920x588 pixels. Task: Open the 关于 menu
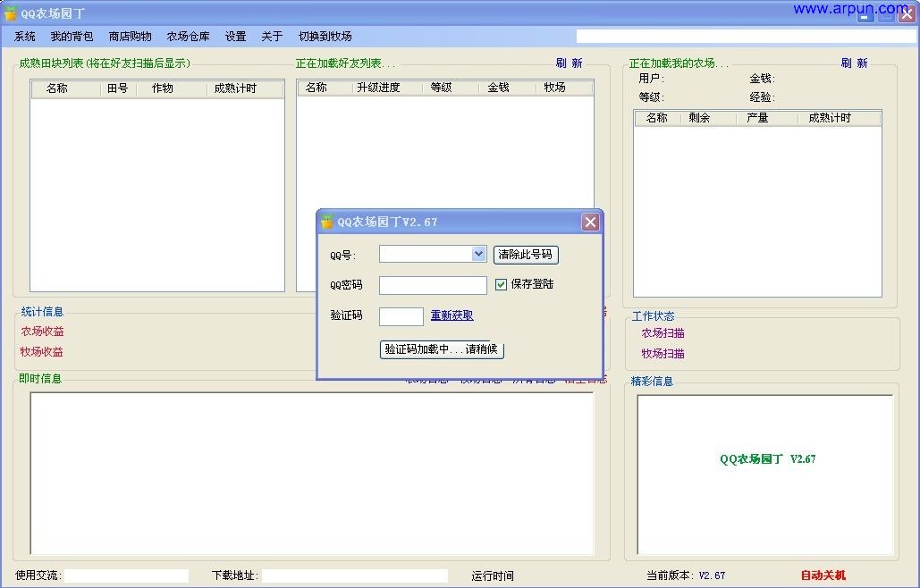tap(272, 37)
